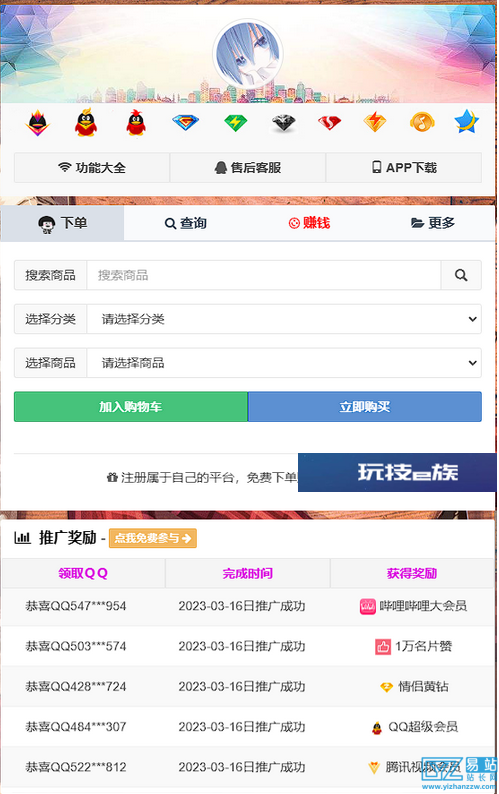Click the orange music note icon
The width and height of the screenshot is (499, 794).
(x=422, y=122)
